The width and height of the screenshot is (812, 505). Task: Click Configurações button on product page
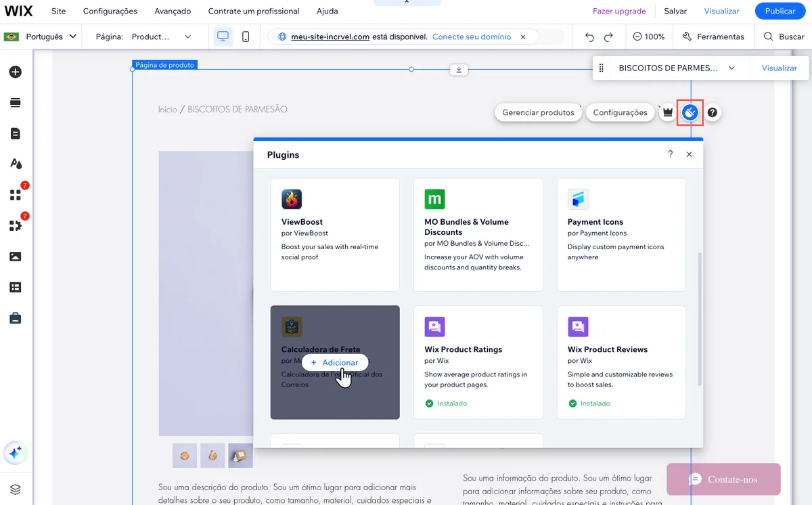[x=620, y=112]
